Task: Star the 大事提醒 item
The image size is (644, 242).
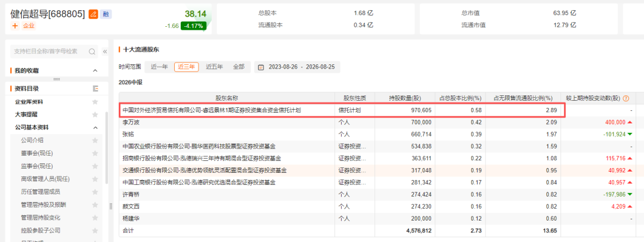Action: click(x=95, y=114)
